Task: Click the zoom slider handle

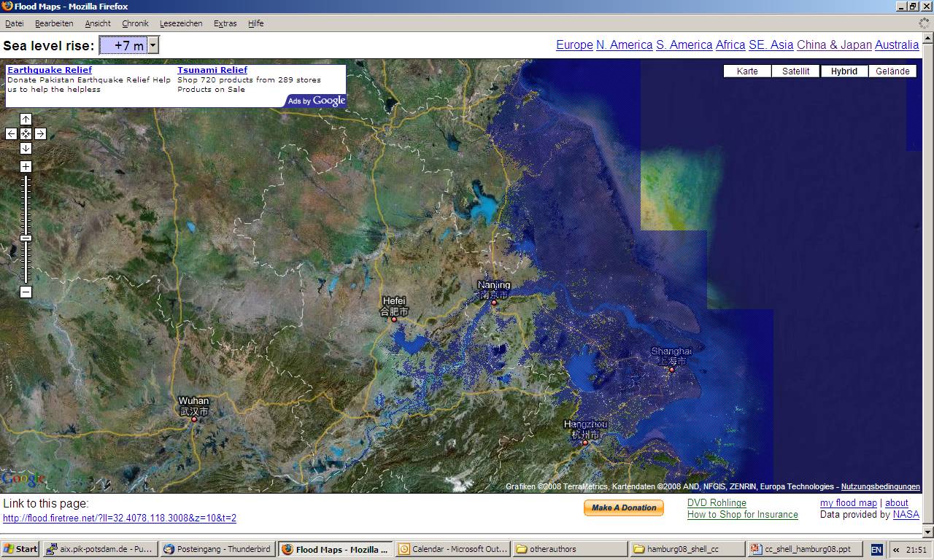Action: click(26, 238)
